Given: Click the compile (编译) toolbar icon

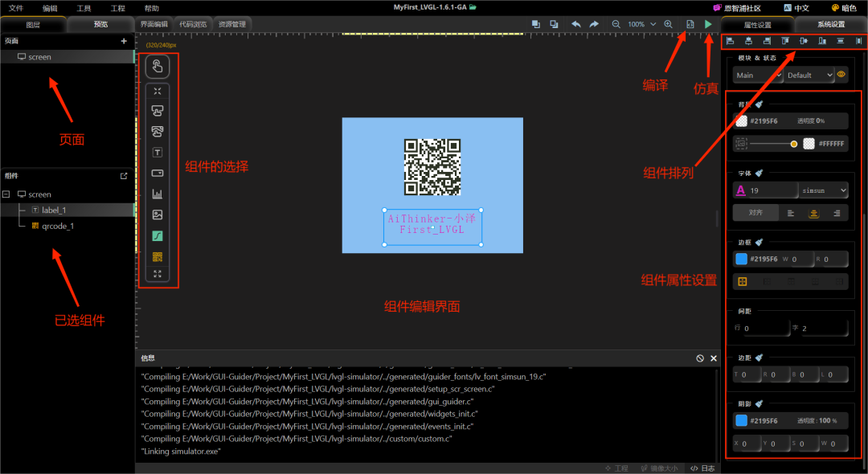Looking at the screenshot, I should coord(690,24).
